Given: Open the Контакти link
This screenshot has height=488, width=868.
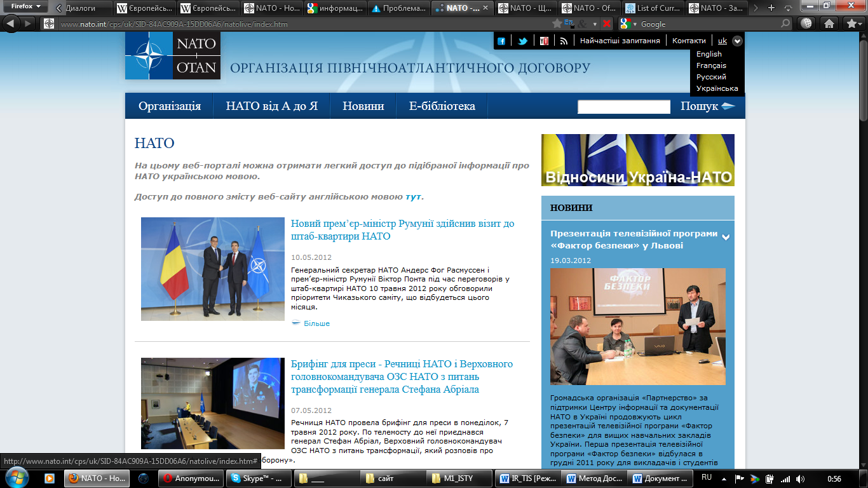Looking at the screenshot, I should (689, 41).
